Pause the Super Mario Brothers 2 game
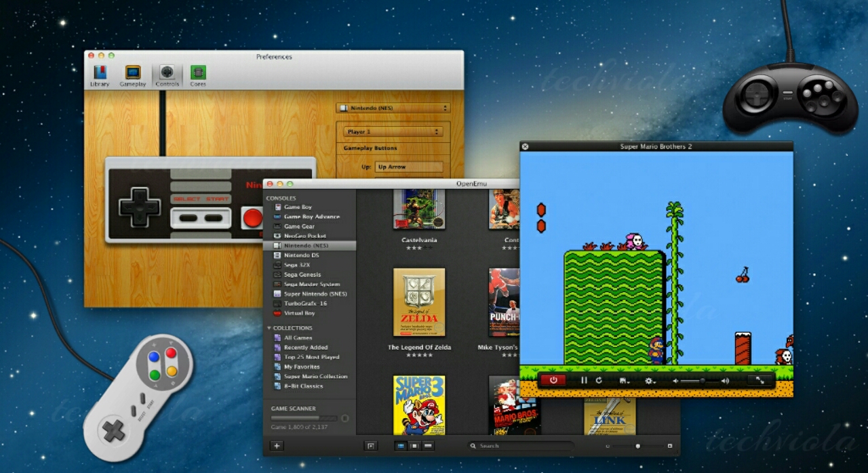This screenshot has width=868, height=473. [584, 381]
